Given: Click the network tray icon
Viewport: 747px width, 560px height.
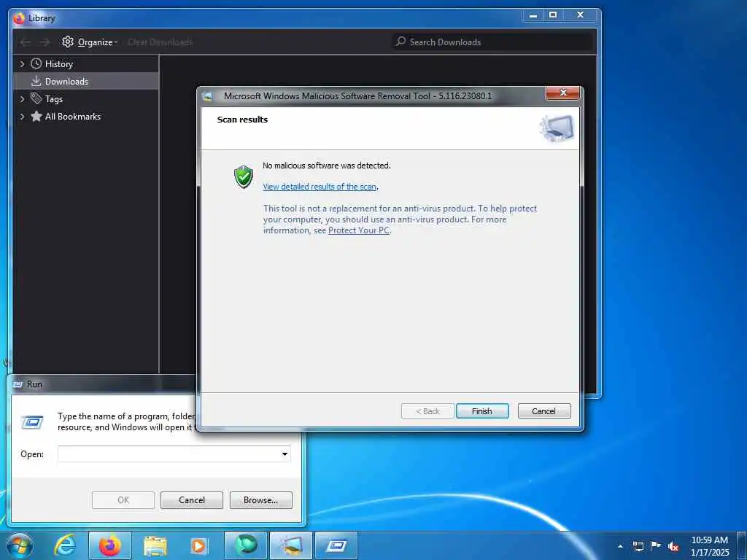Looking at the screenshot, I should click(x=638, y=546).
